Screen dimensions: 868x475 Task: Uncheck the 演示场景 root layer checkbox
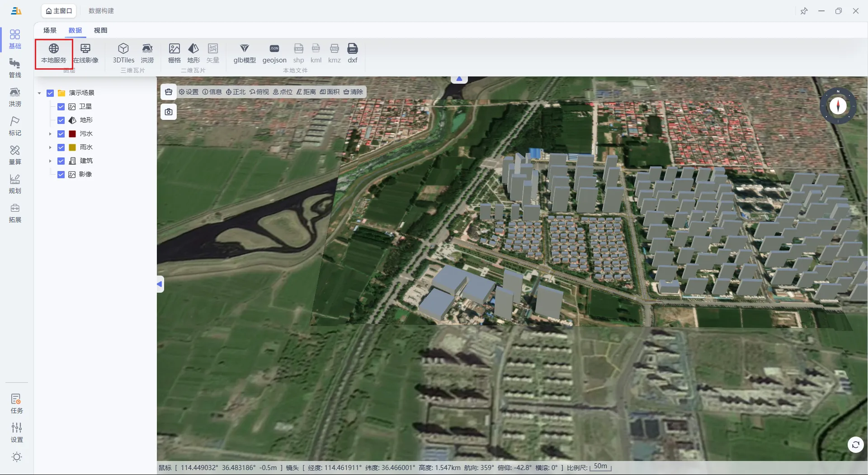pyautogui.click(x=50, y=93)
